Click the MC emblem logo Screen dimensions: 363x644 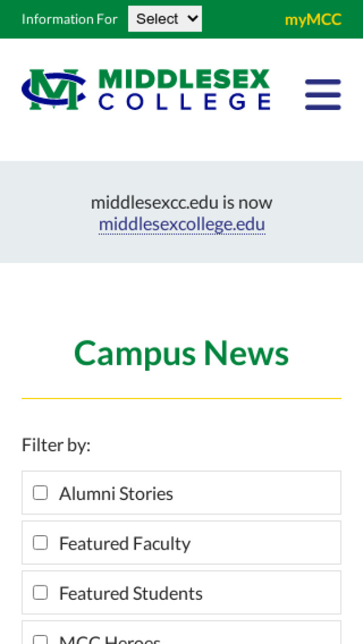(53, 90)
